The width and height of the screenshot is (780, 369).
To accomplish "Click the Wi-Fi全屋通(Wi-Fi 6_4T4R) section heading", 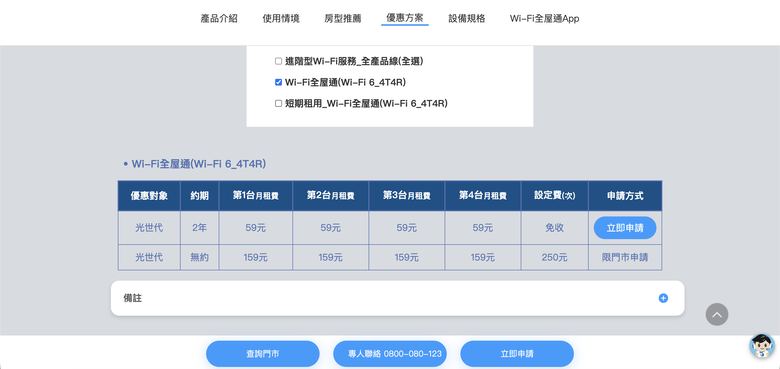I will point(198,164).
